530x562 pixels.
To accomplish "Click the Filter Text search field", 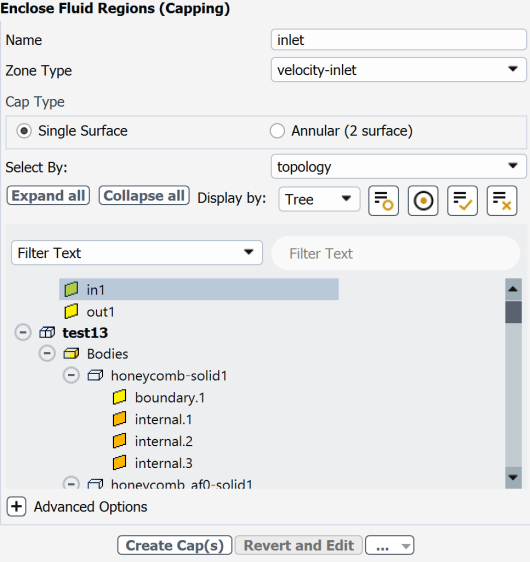I will [x=396, y=253].
